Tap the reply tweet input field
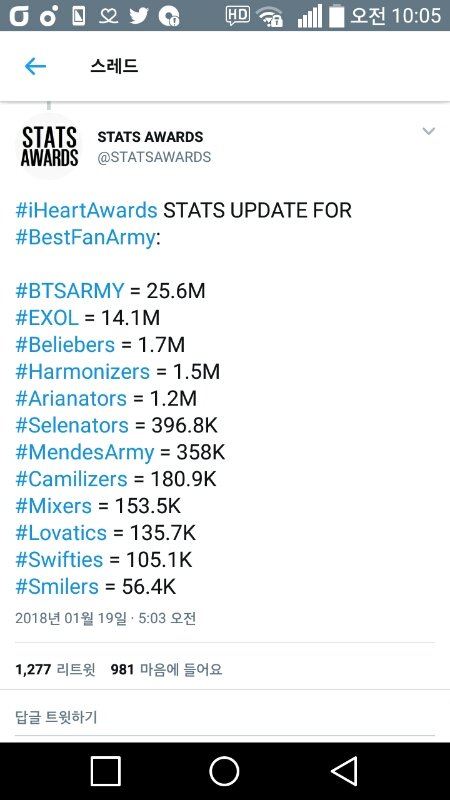450x800 pixels. pos(224,717)
